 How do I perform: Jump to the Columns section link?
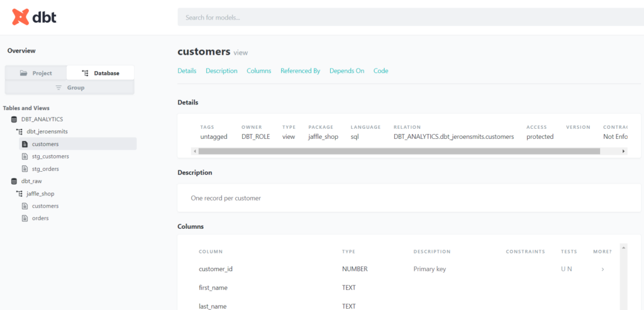click(x=258, y=70)
